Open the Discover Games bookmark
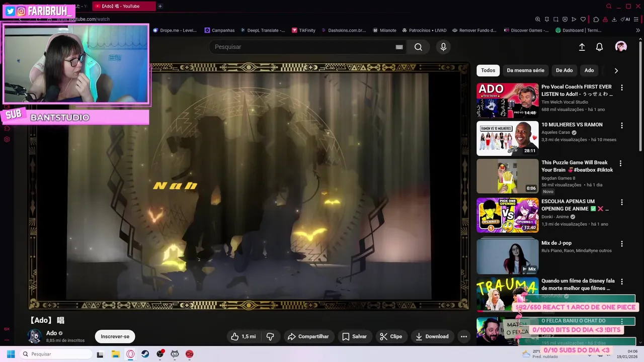 526,30
